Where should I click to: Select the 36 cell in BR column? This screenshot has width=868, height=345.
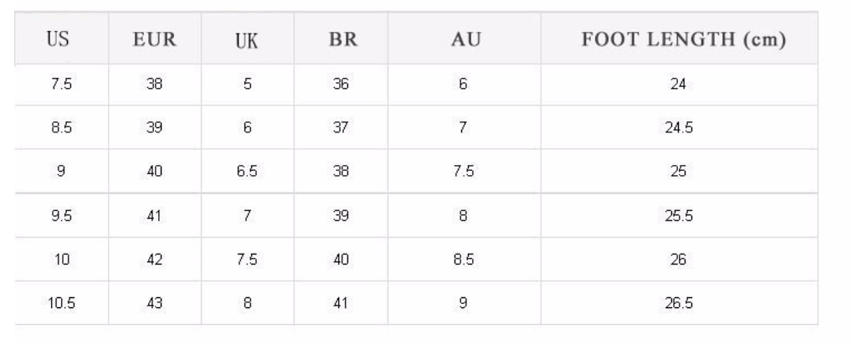pos(341,84)
